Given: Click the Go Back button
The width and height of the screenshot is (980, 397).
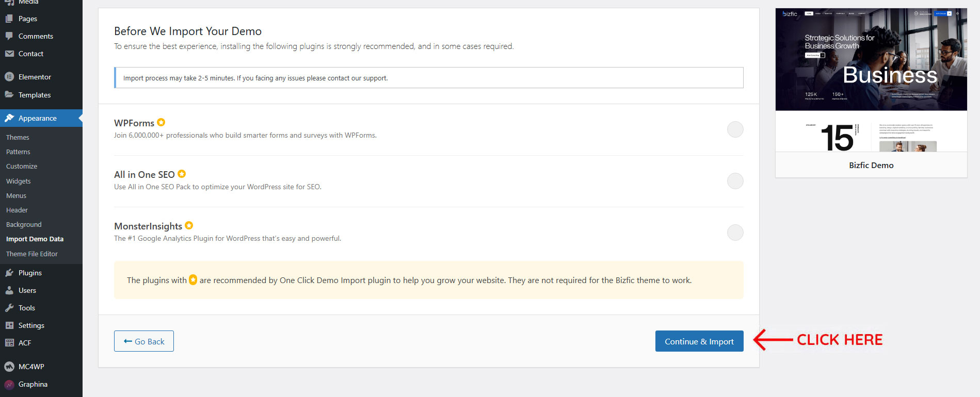Looking at the screenshot, I should click(x=144, y=341).
